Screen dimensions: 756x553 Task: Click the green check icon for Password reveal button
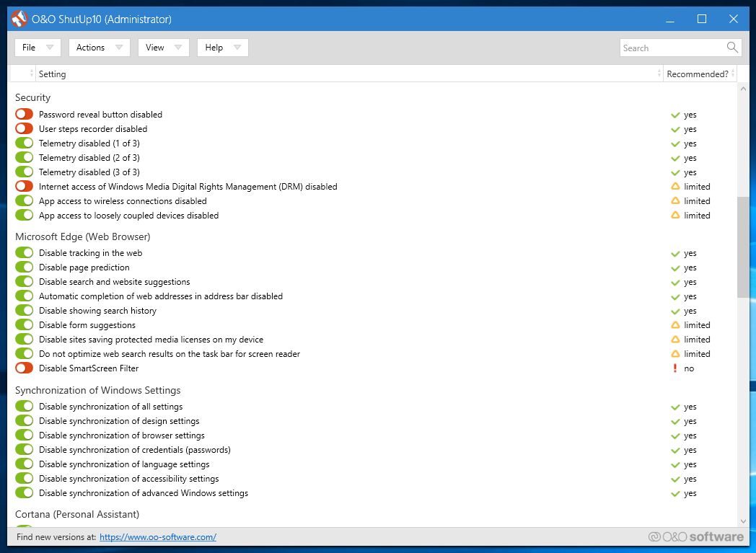(x=675, y=115)
